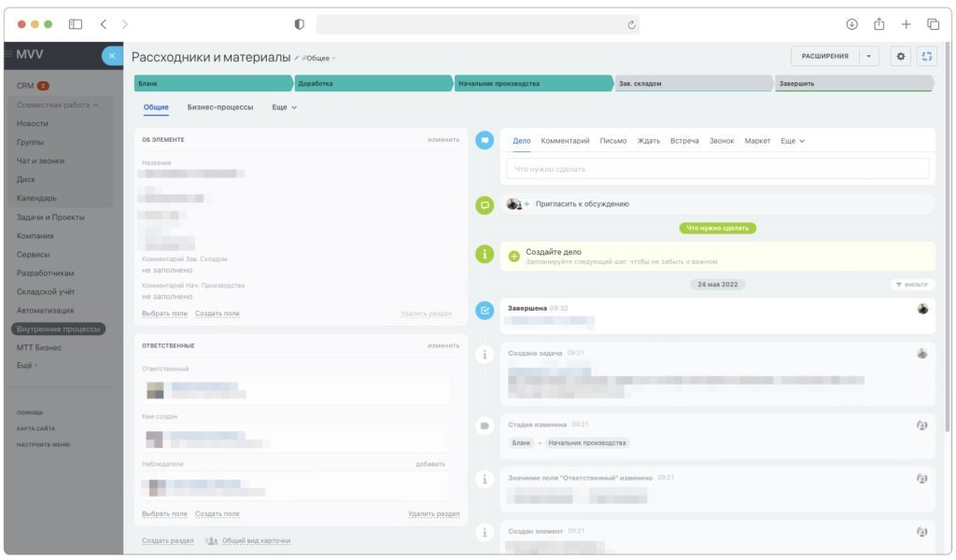Click the browser share icon
The image size is (956, 560).
point(879,23)
